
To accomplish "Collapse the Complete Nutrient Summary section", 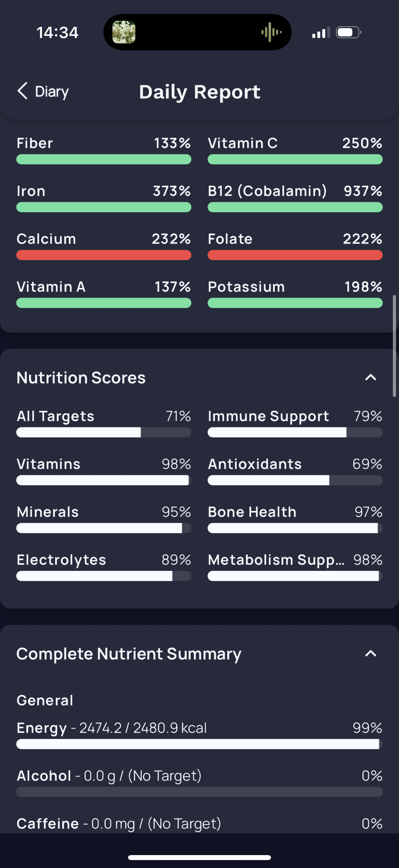I will [370, 654].
